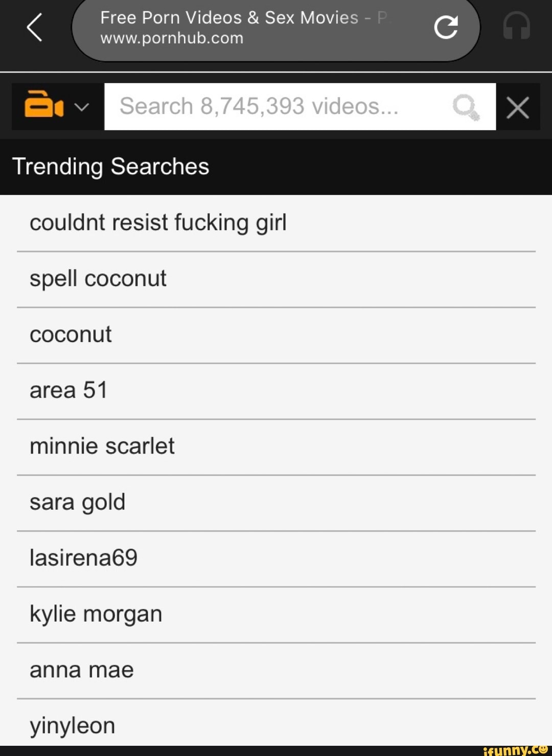Choose 'spell coconut' trending search

tap(98, 279)
